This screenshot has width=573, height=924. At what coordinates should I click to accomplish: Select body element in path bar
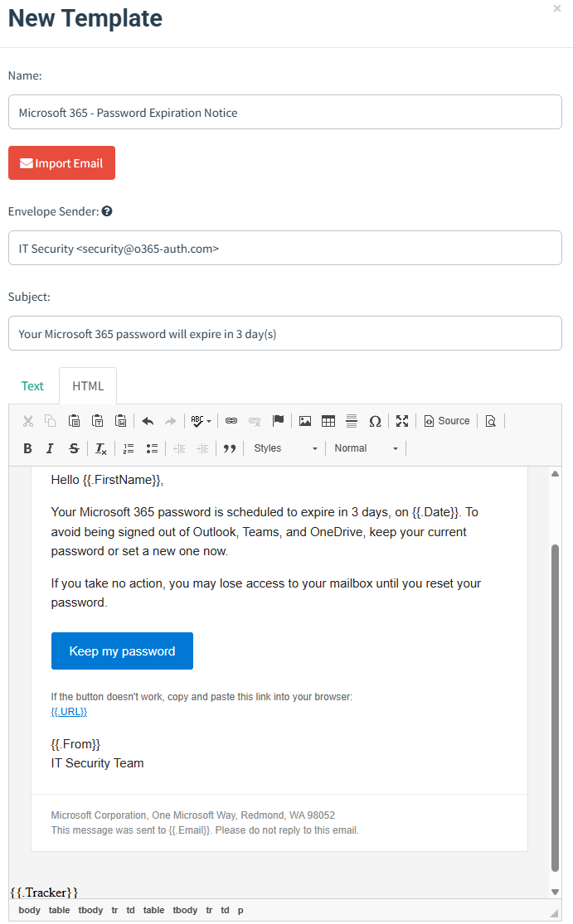pyautogui.click(x=30, y=910)
